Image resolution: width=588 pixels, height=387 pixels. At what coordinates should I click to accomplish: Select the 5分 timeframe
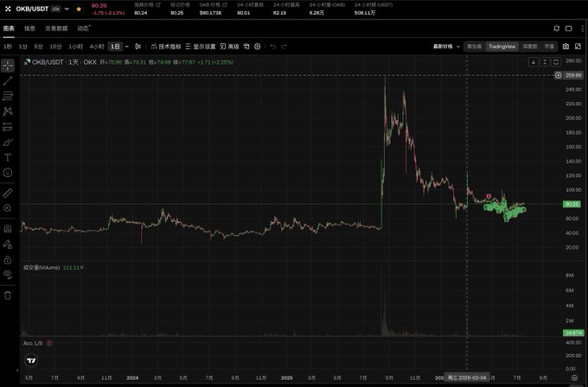[x=38, y=47]
